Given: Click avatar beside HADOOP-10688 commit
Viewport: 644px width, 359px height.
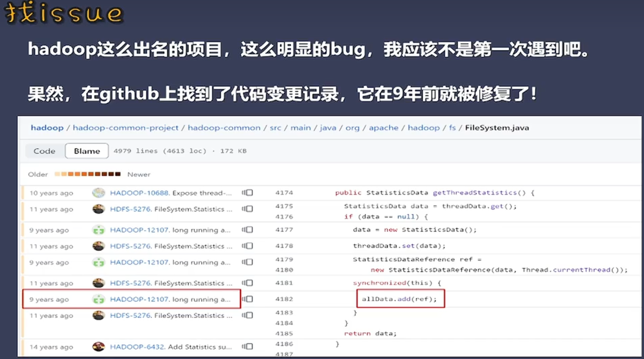Looking at the screenshot, I should click(x=98, y=193).
